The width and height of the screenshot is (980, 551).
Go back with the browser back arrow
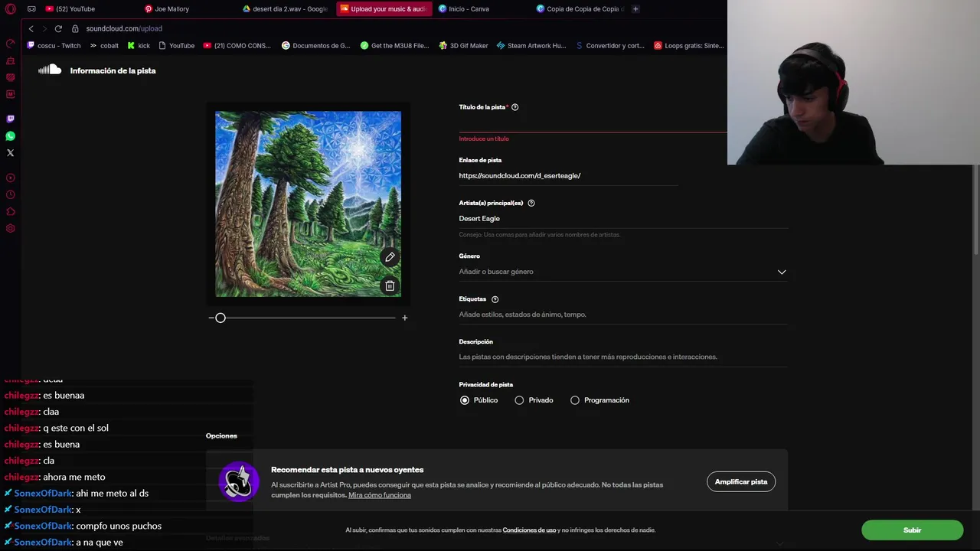coord(31,28)
